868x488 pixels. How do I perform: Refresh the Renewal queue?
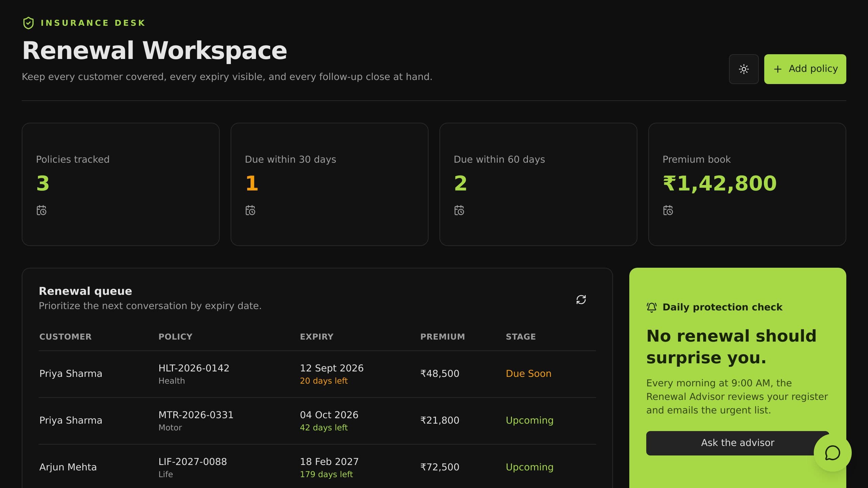[581, 300]
